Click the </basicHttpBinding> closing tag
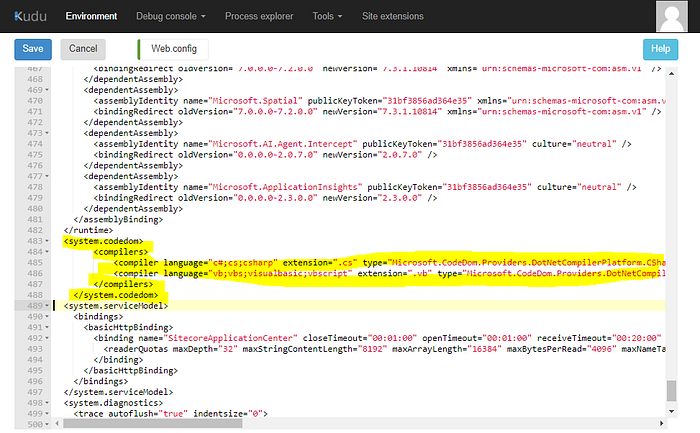700x433 pixels. (x=131, y=371)
